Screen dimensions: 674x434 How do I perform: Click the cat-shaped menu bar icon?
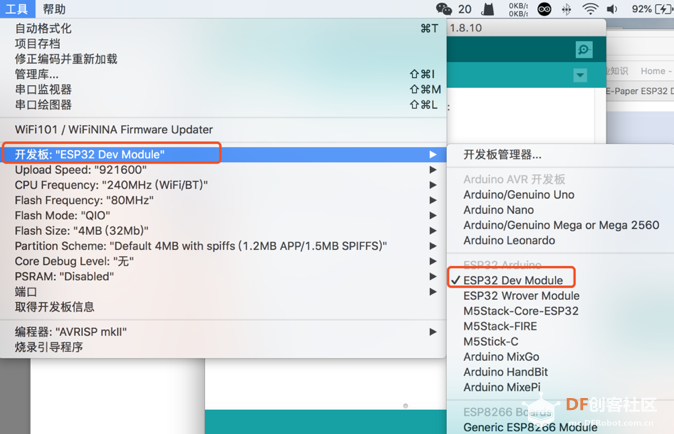(x=487, y=9)
